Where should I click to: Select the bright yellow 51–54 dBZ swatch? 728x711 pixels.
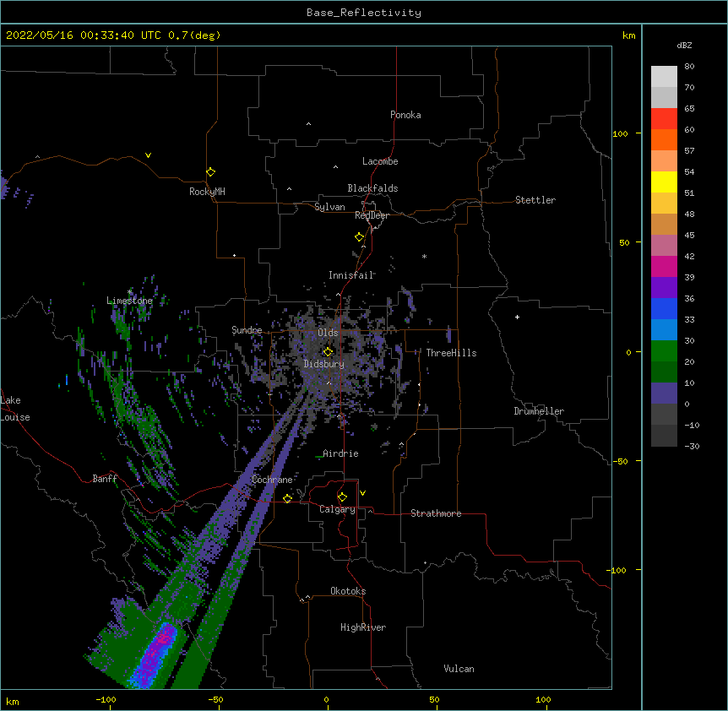[664, 182]
